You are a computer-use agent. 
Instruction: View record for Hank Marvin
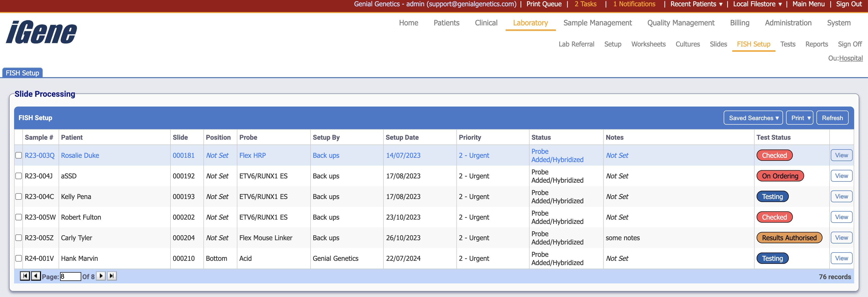tap(841, 258)
